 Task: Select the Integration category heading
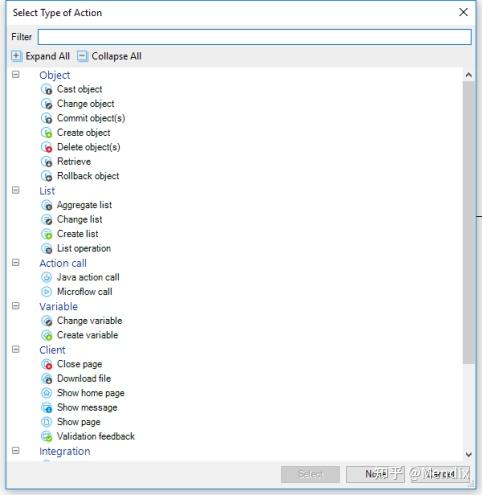pos(65,451)
